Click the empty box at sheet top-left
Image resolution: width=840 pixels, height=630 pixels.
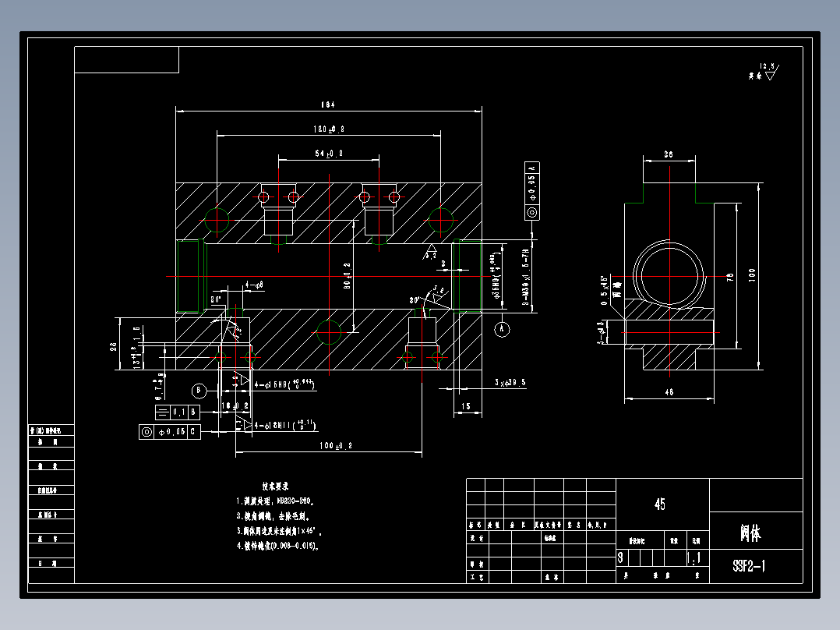point(126,59)
